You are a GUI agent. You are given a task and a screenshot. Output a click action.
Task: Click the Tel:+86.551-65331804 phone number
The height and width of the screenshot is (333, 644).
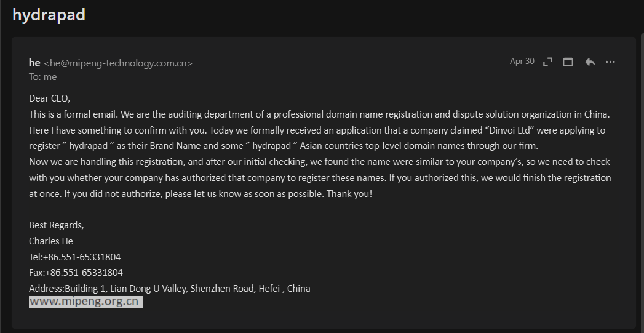[x=75, y=257]
